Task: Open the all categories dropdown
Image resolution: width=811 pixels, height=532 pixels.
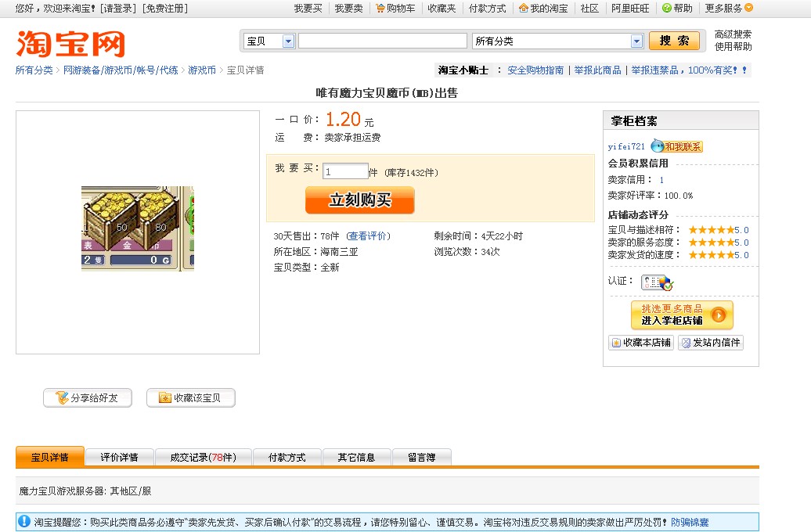Action: pos(636,41)
